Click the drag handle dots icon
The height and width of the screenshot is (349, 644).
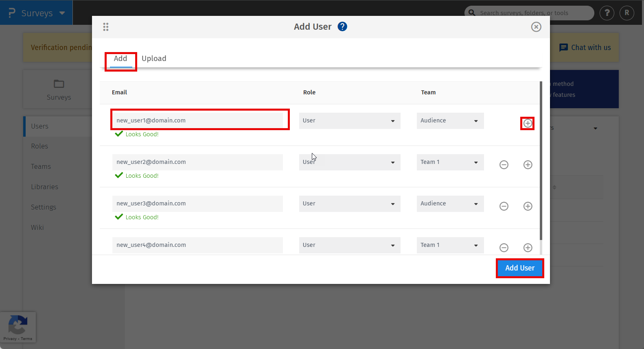[106, 27]
